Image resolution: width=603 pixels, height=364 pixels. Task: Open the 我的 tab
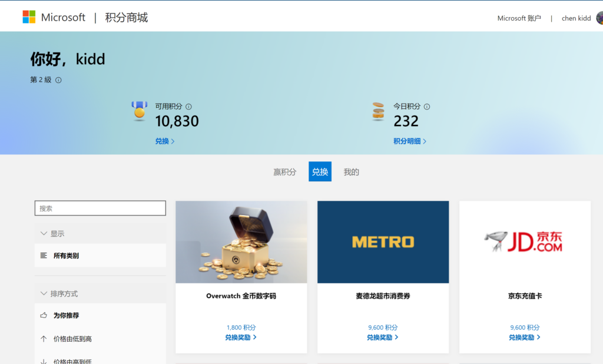(351, 172)
